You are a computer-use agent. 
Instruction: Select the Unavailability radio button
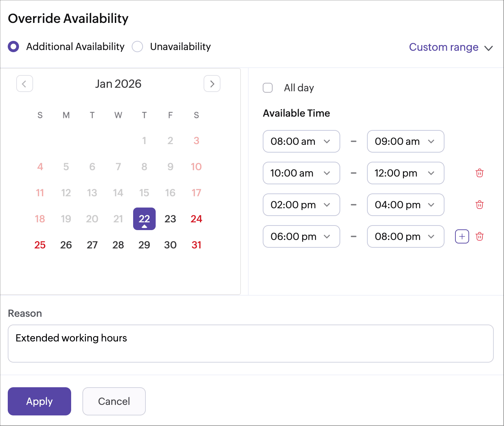click(137, 47)
